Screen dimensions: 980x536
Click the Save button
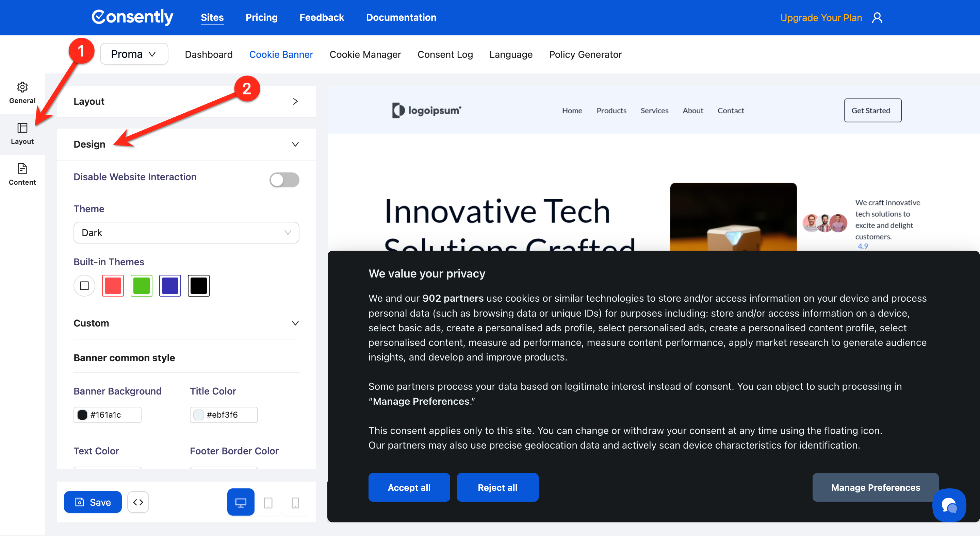coord(93,502)
